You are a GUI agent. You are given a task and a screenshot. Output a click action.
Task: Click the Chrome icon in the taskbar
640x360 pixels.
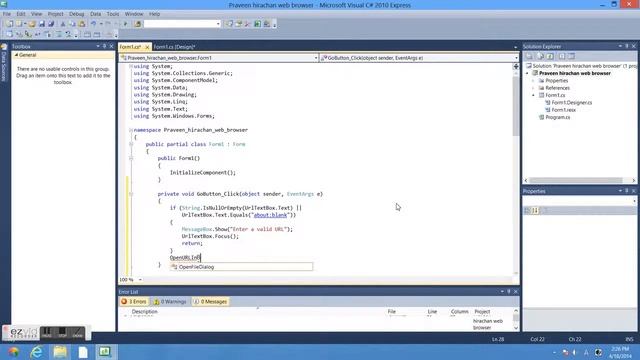[13, 352]
